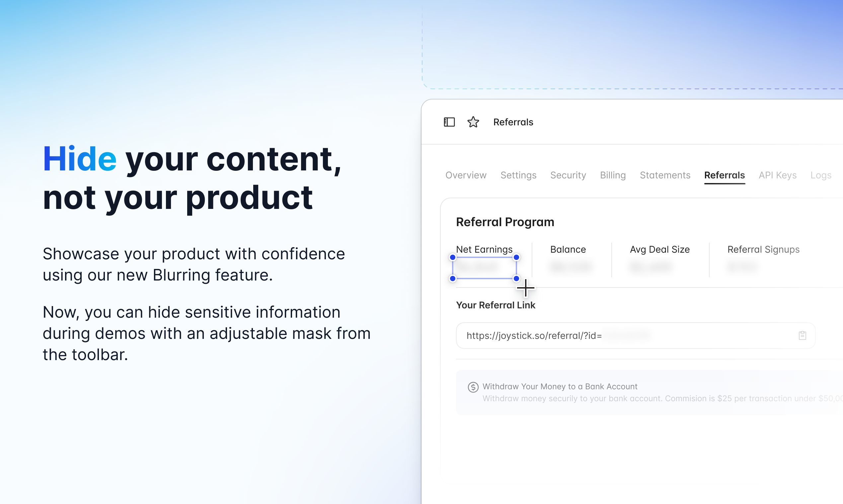
Task: Switch to the Settings tab
Action: pyautogui.click(x=518, y=175)
